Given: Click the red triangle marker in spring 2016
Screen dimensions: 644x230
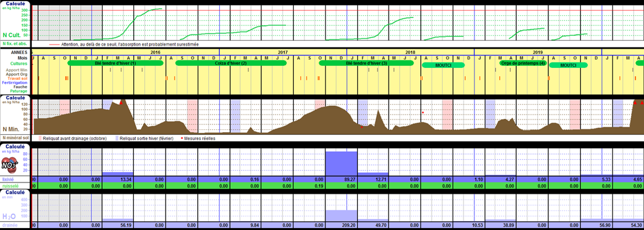Looking at the screenshot, I should click(x=120, y=102).
